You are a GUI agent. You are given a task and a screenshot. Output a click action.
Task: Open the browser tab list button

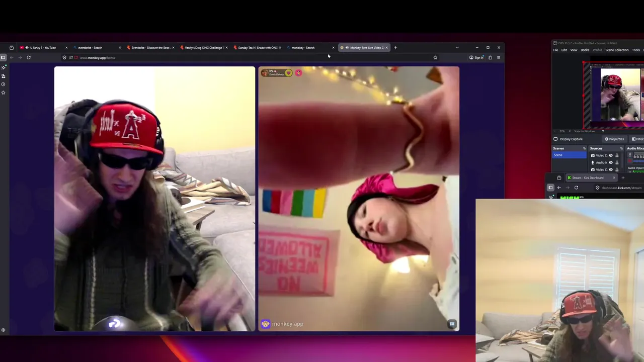click(12, 48)
